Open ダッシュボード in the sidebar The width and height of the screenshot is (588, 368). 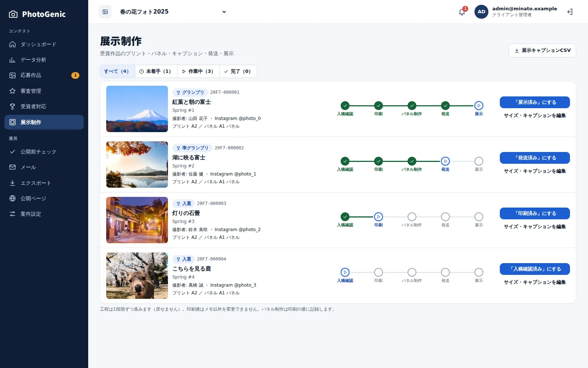pyautogui.click(x=44, y=44)
